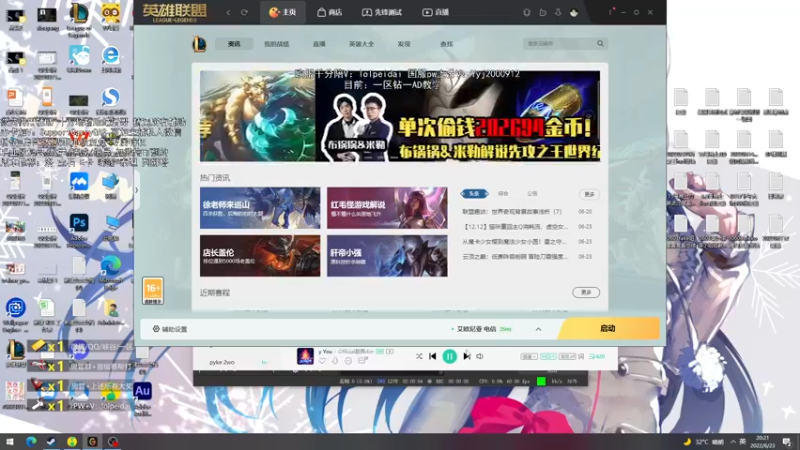
Task: Skip to next track in music player
Action: click(466, 356)
